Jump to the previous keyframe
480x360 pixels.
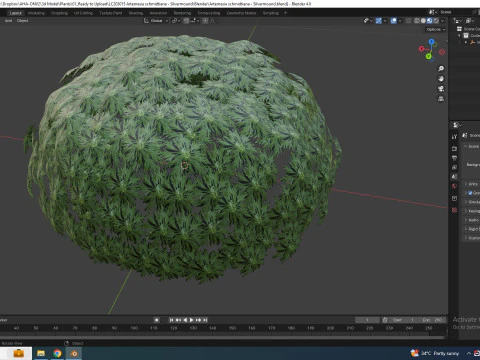pyautogui.click(x=178, y=320)
